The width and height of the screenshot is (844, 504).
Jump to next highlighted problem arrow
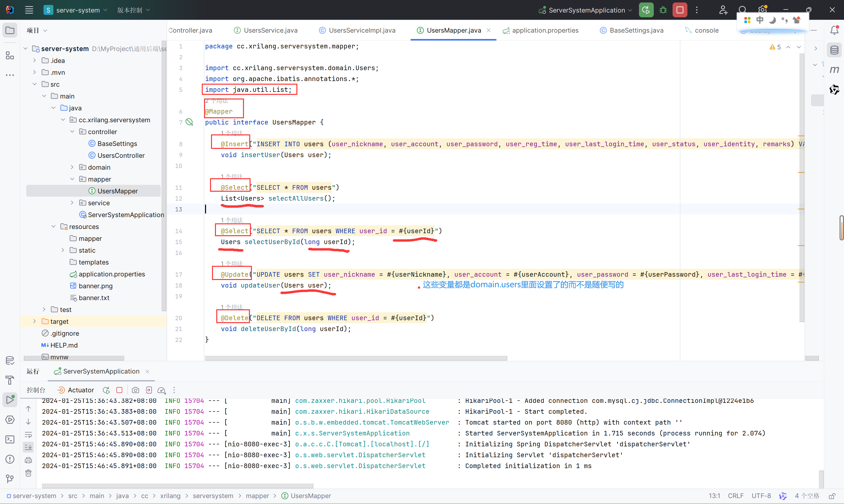click(799, 47)
